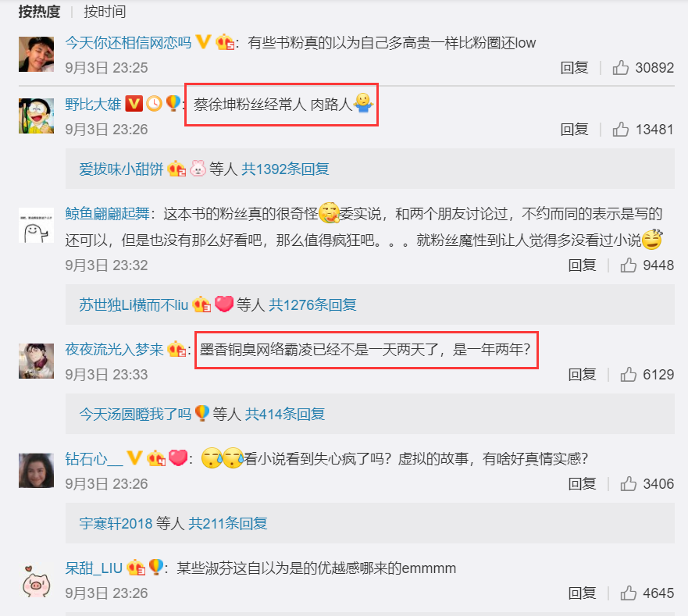This screenshot has height=616, width=688.
Task: Click the orange V badge next to 野比大雄
Action: (x=134, y=104)
